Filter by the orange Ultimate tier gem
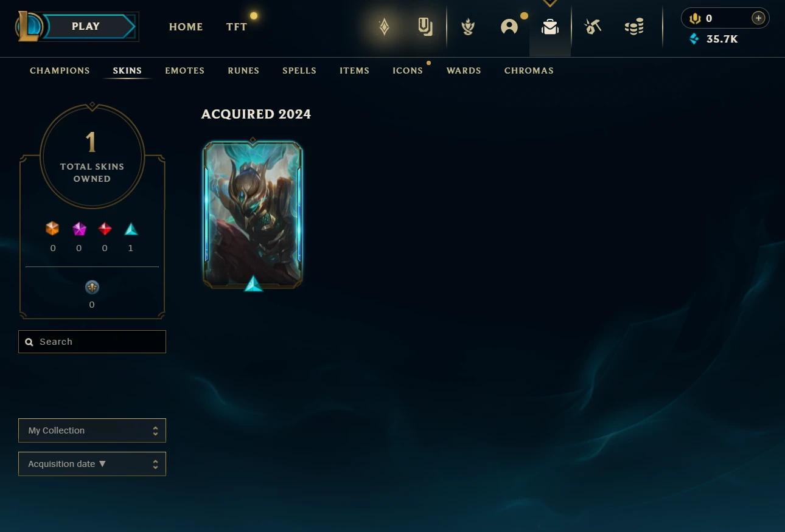 click(53, 229)
